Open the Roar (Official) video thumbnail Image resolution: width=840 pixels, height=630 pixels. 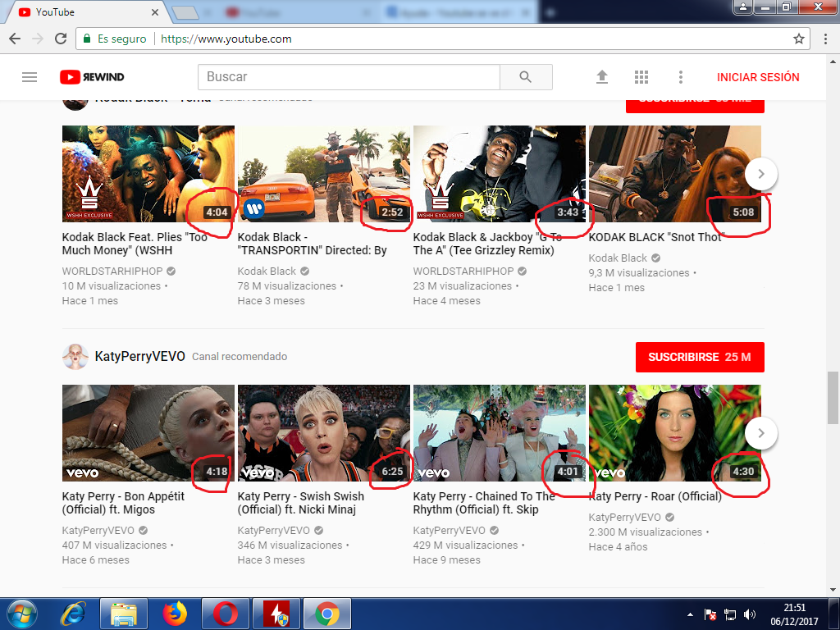[x=674, y=433]
